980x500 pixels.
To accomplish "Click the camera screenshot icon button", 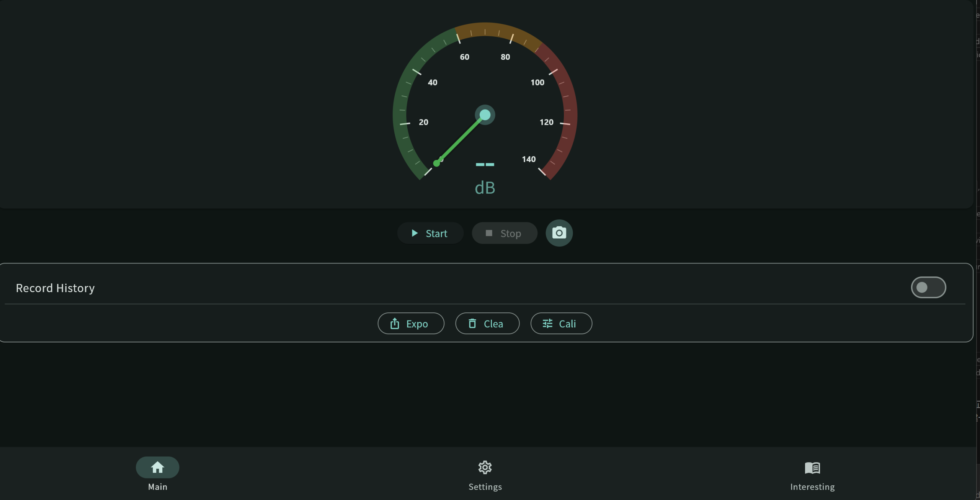I will [559, 233].
